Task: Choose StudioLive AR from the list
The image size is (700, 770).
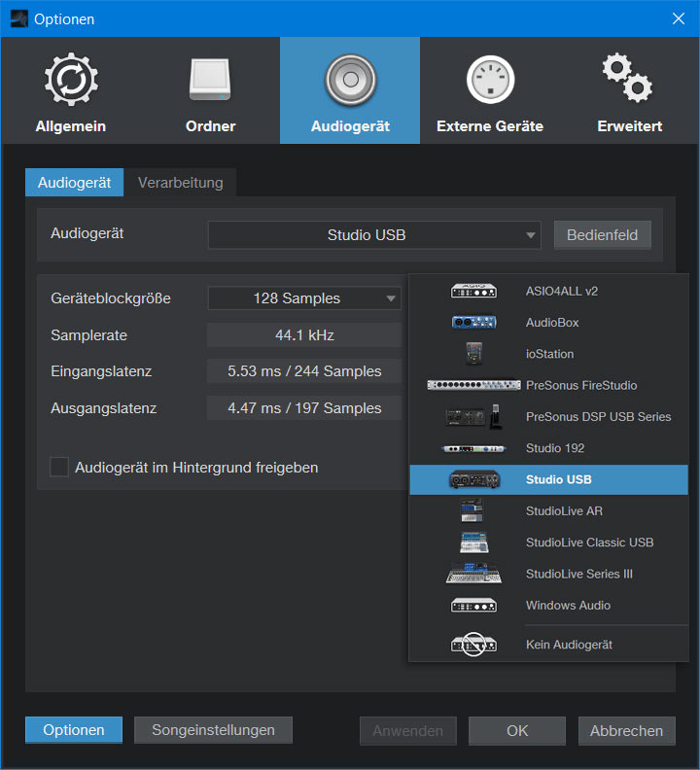Action: click(548, 510)
